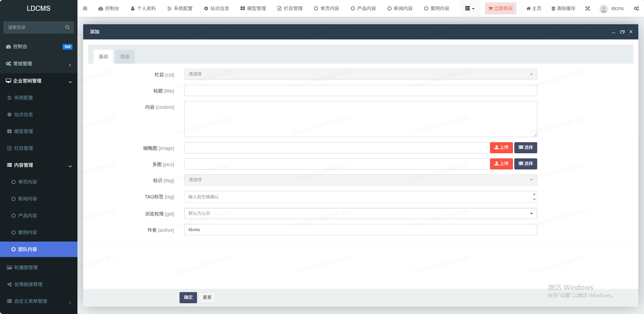Click the 清除缓存 trash icon

pos(553,8)
